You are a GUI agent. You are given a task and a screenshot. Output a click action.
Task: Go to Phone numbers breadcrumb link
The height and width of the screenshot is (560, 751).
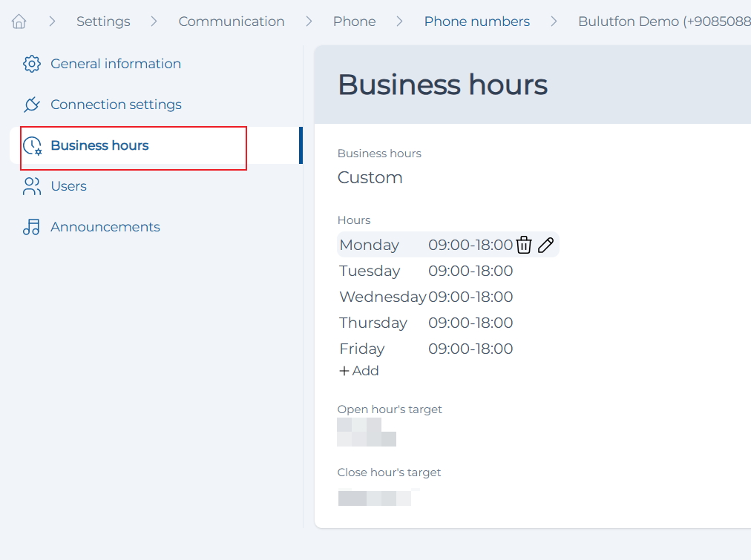click(x=476, y=22)
